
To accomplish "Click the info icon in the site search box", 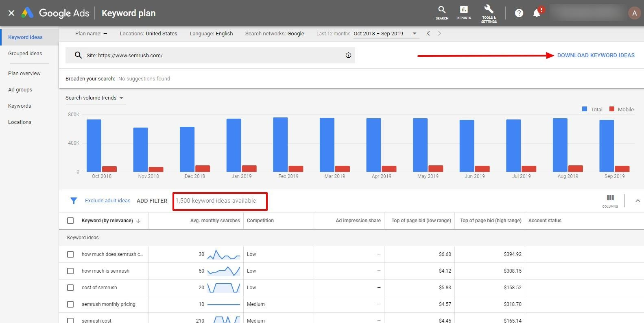I will click(348, 55).
